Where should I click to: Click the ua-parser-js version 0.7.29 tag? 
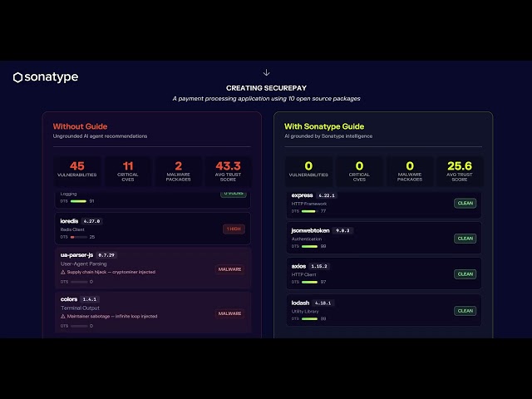[106, 255]
